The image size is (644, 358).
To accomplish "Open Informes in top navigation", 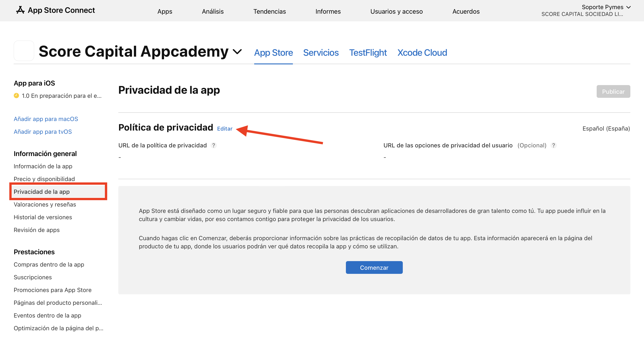I will (328, 11).
